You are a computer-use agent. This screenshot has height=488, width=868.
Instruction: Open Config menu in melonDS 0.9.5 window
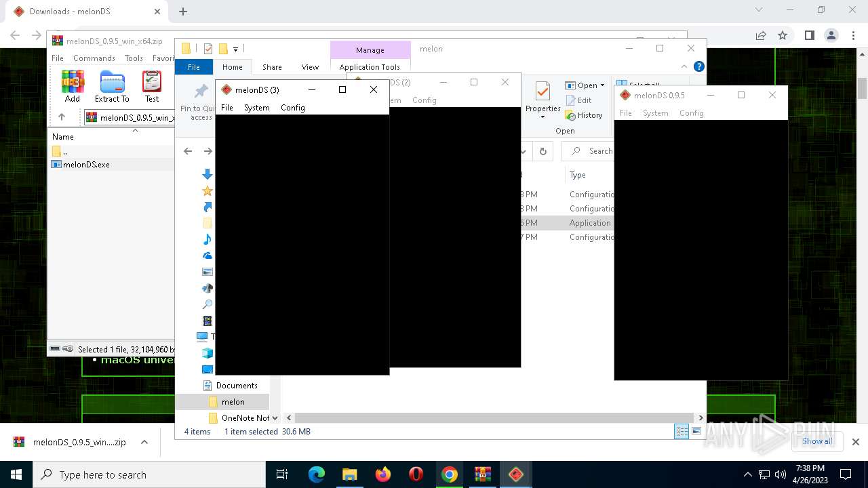point(692,113)
